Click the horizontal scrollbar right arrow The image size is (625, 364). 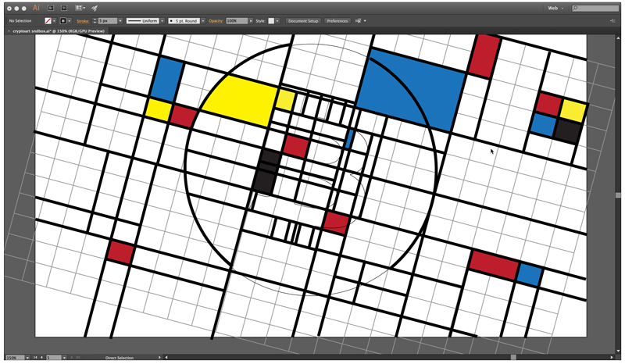click(612, 358)
